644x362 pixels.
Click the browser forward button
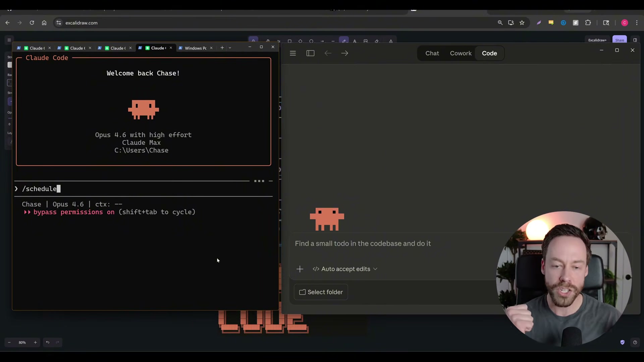(19, 23)
